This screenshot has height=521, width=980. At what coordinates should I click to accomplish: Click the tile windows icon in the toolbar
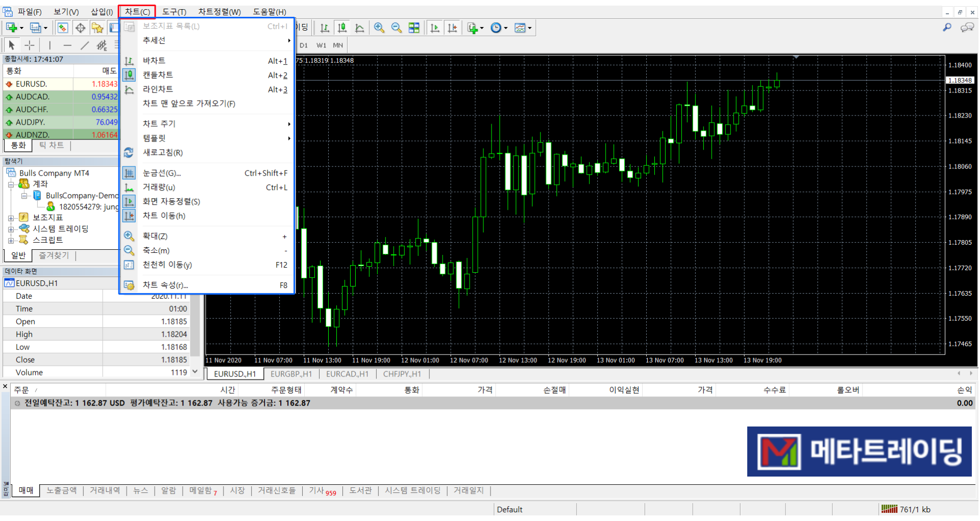pos(414,28)
